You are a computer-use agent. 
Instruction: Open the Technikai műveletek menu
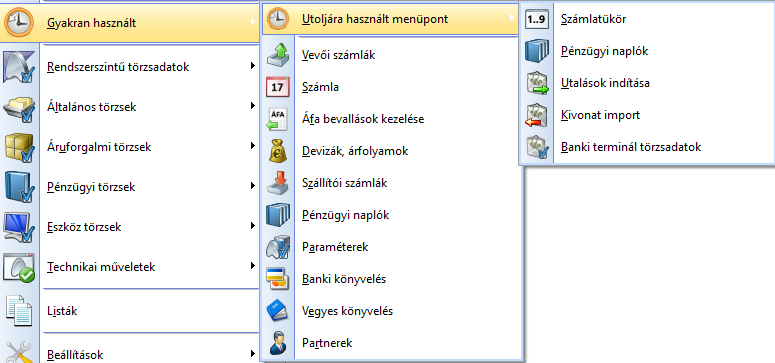point(130,267)
